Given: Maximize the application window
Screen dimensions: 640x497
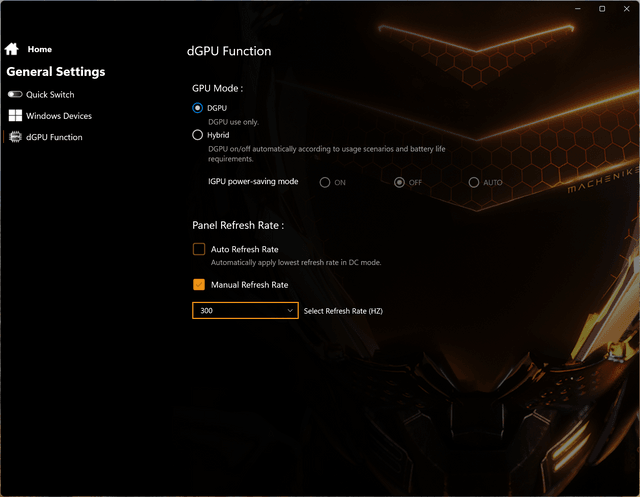Looking at the screenshot, I should coord(602,9).
